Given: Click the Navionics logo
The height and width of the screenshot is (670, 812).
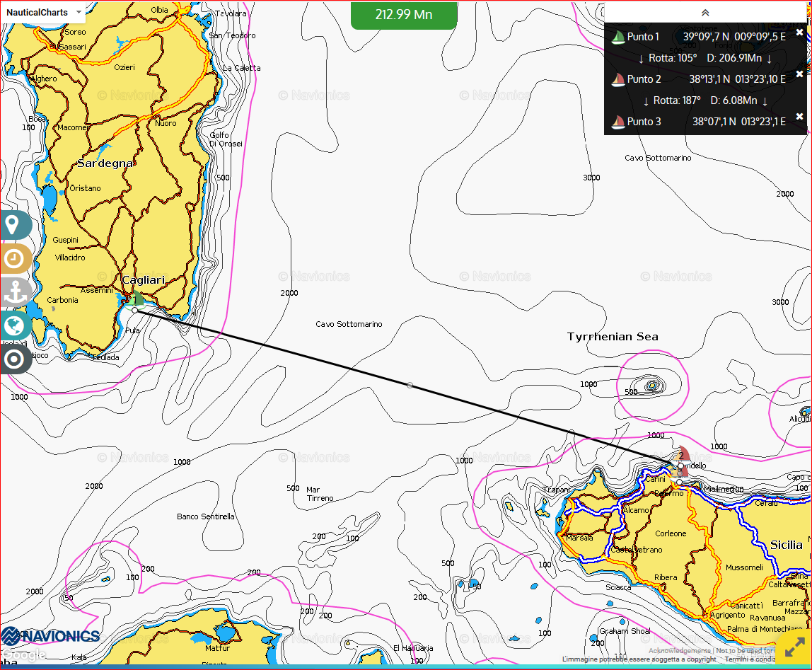Looking at the screenshot, I should (51, 636).
